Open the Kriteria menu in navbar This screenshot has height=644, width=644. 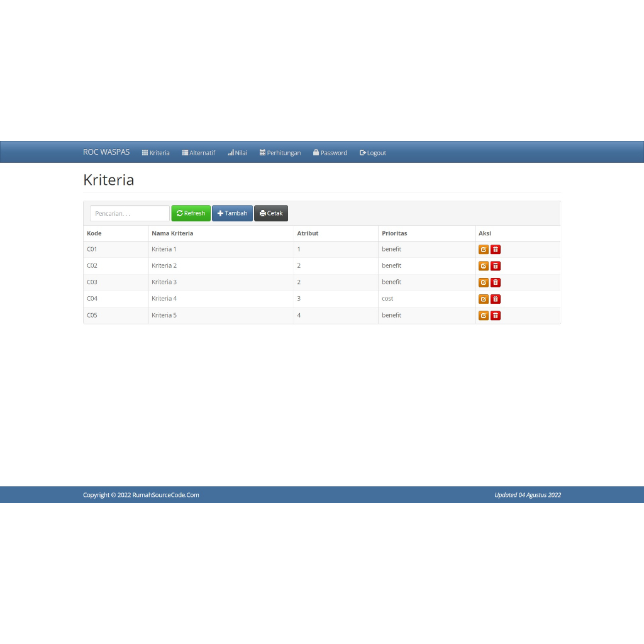point(156,153)
